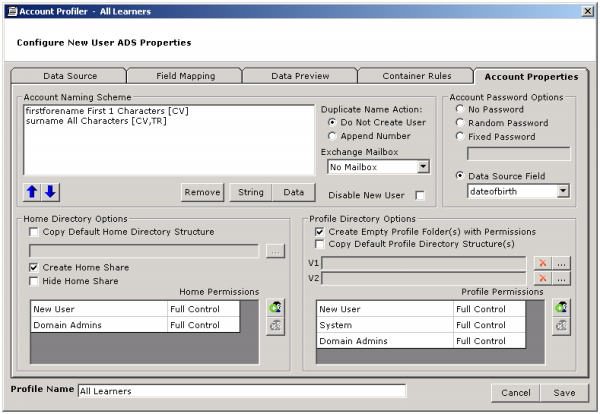
Task: Close the Account Profiler window
Action: (587, 11)
